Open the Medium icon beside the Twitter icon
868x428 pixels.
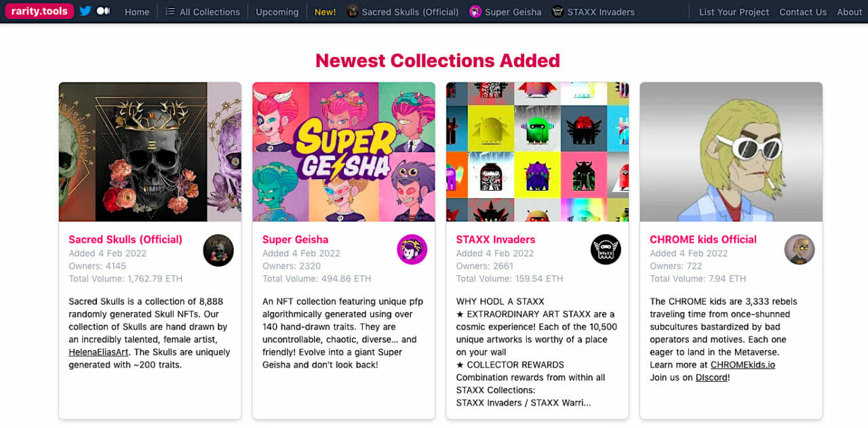coord(102,11)
